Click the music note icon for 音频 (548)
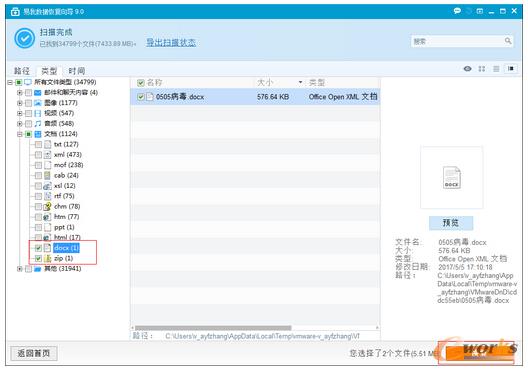The height and width of the screenshot is (371, 528). point(38,124)
